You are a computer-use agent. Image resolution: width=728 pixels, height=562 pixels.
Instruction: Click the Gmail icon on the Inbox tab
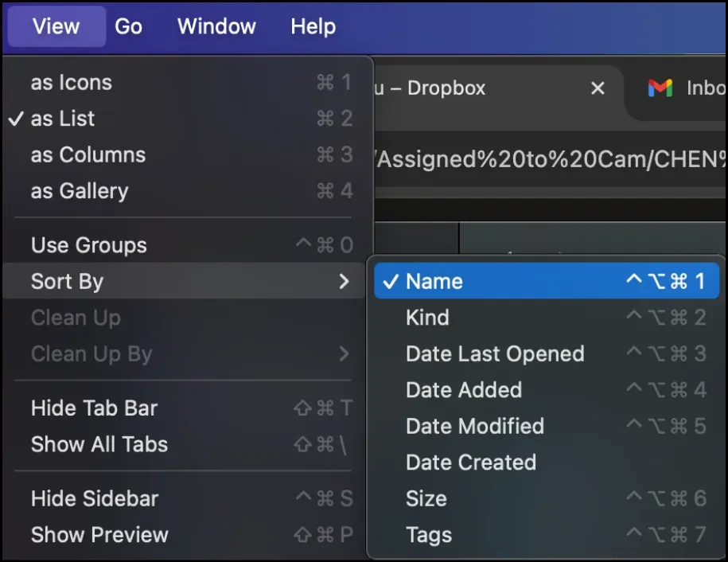pos(660,88)
